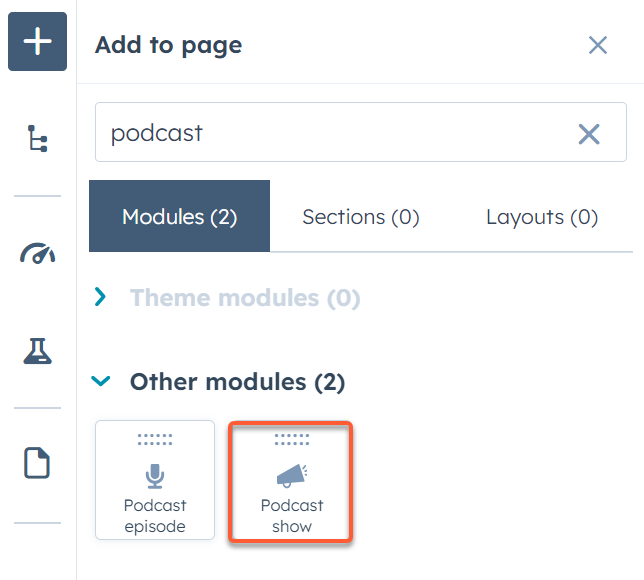Click the megaphone icon on Podcast show
644x580 pixels.
coord(292,476)
